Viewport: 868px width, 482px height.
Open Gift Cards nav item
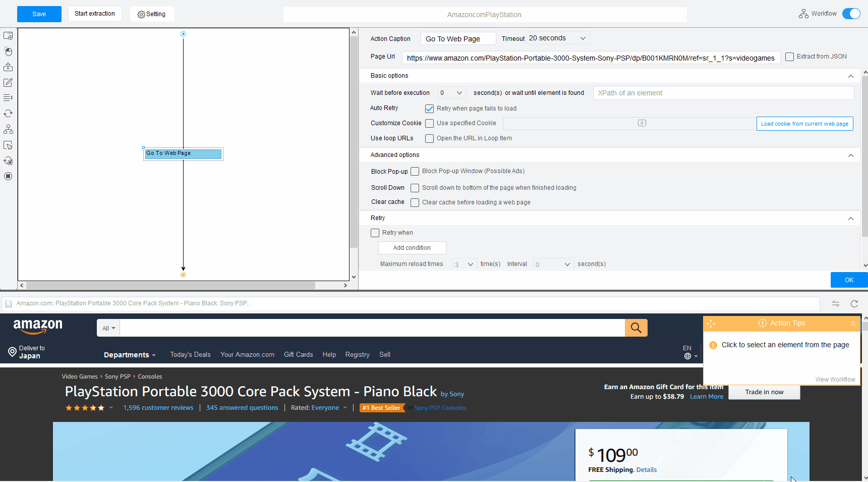point(299,355)
